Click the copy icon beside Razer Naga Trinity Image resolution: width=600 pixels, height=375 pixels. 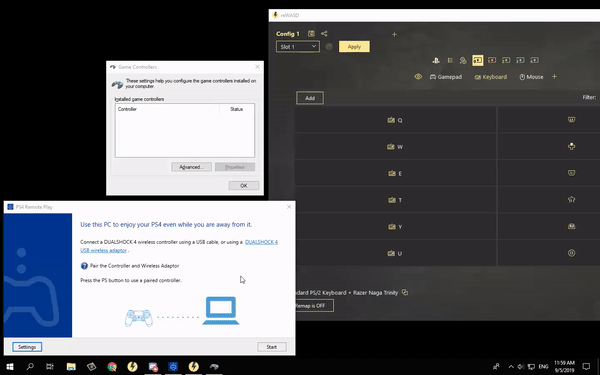click(x=405, y=292)
